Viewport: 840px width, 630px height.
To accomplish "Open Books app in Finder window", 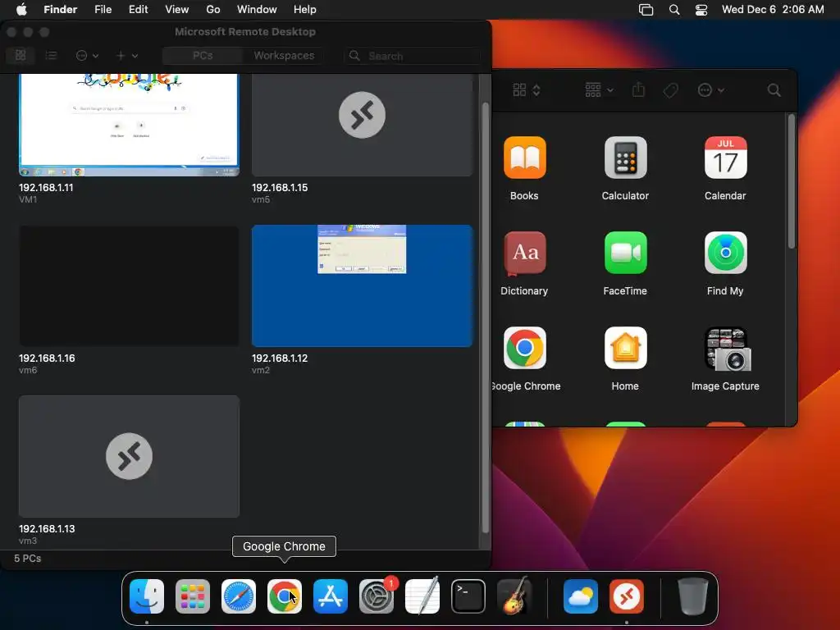I will (x=524, y=157).
